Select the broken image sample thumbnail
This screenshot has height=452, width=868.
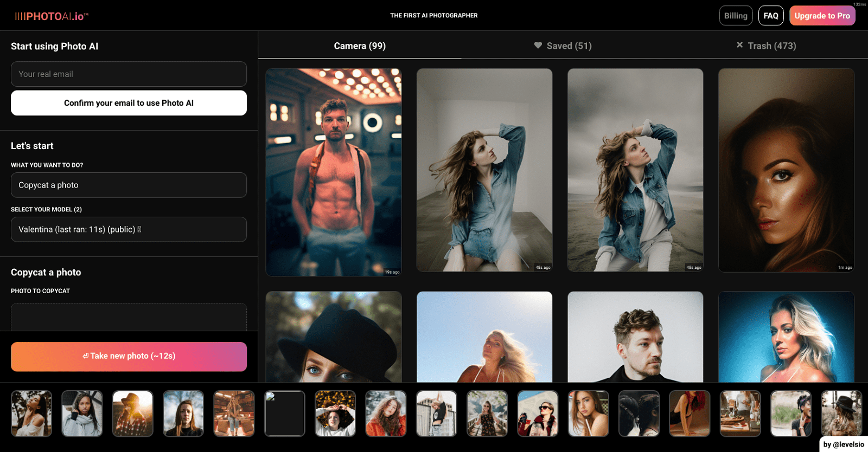pos(285,414)
